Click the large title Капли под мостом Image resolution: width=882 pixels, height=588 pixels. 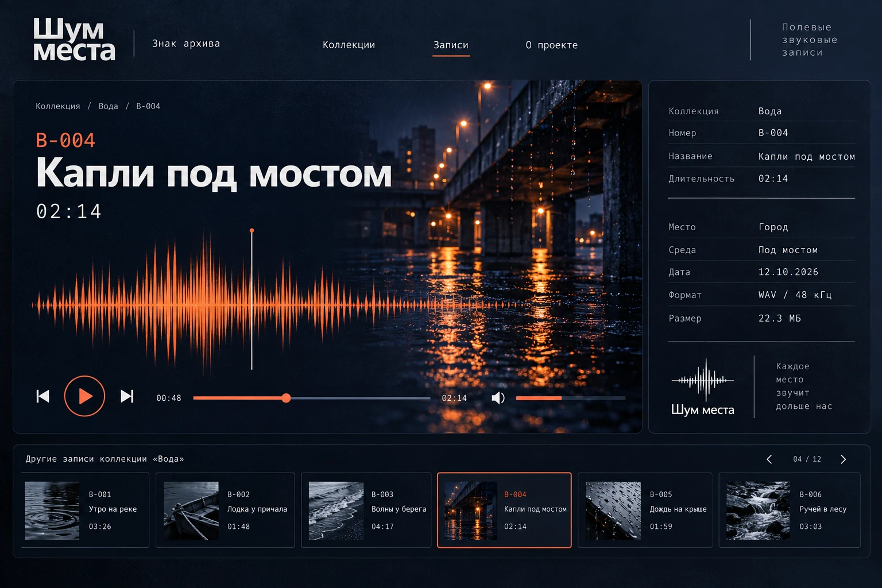point(214,173)
